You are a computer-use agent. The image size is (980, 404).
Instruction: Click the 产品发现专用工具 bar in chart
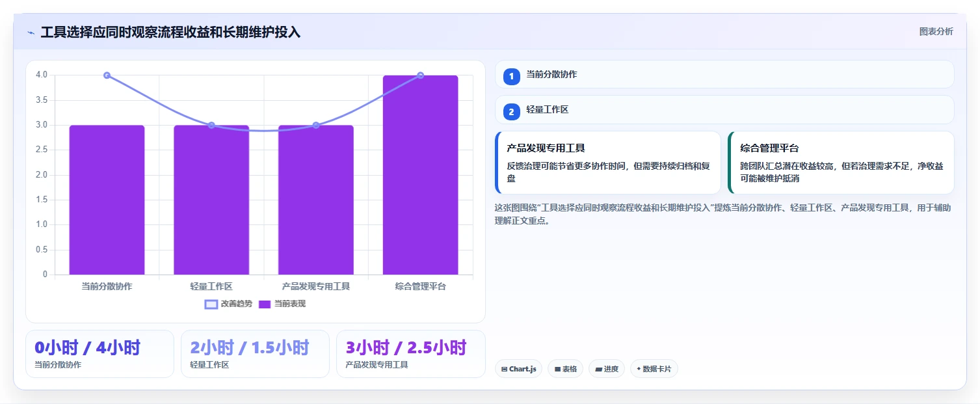click(316, 200)
